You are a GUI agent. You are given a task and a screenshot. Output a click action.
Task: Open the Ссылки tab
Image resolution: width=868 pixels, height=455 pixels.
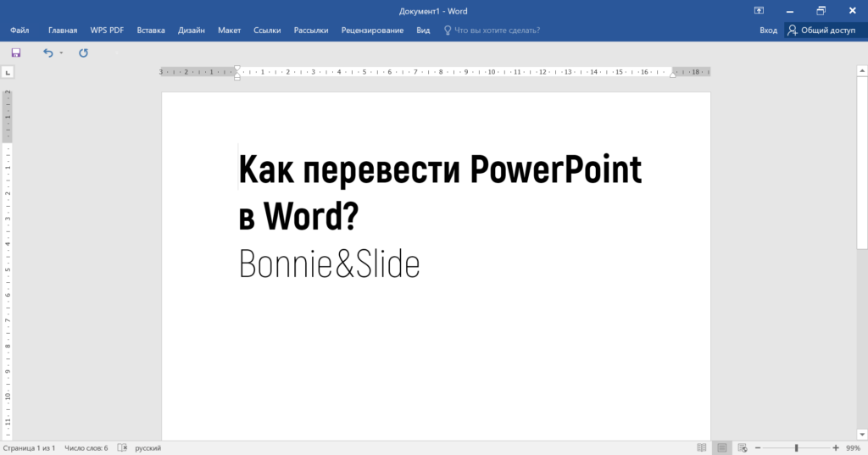coord(267,31)
